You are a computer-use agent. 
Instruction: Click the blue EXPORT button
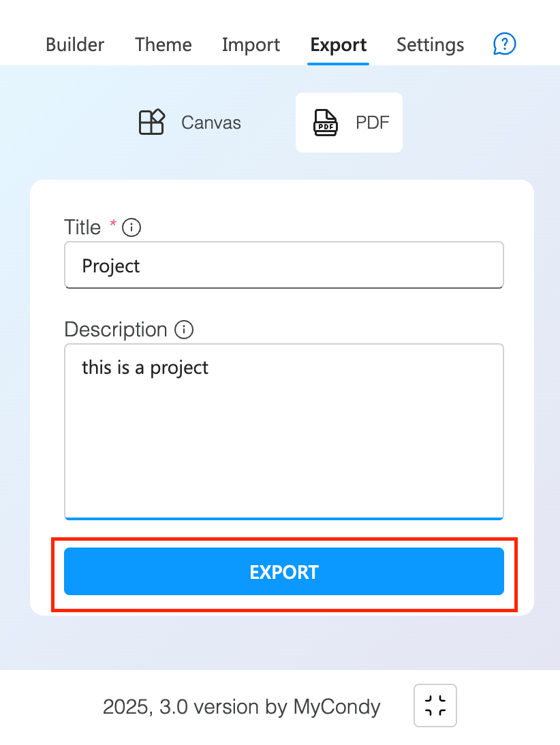click(x=284, y=571)
